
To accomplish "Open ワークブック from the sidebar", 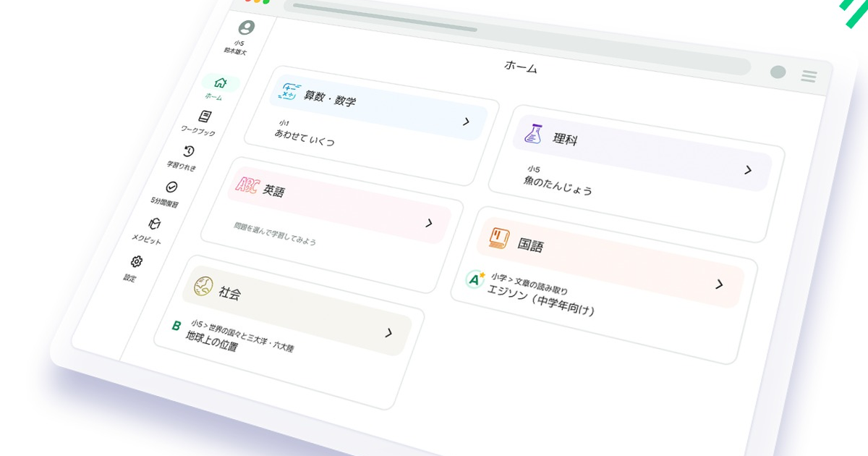I will pos(201,122).
